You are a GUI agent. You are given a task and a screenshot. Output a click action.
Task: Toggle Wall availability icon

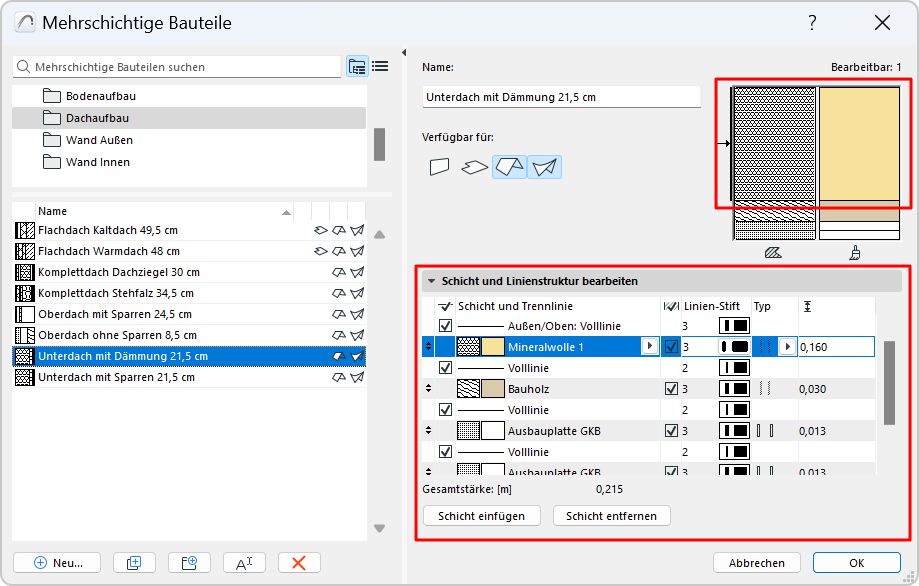[440, 167]
